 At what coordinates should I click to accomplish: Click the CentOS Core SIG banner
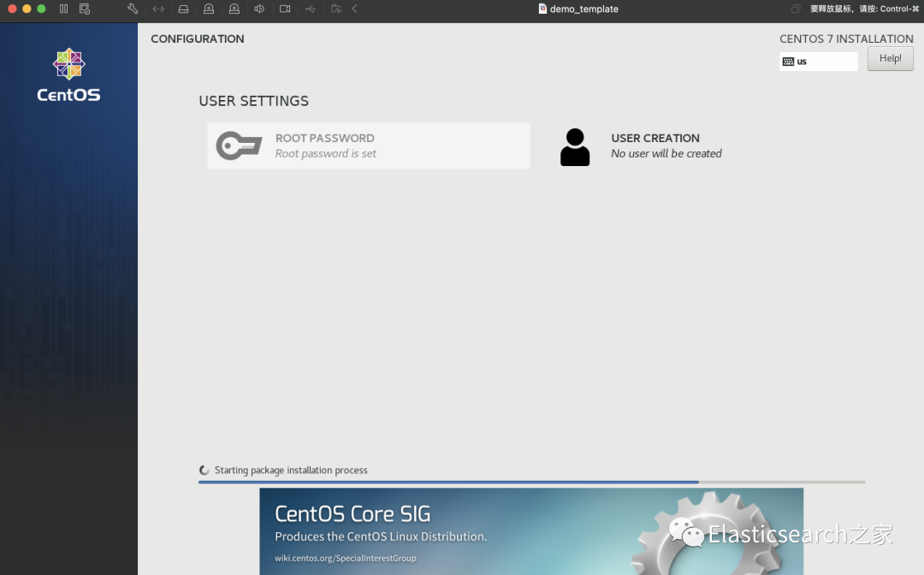pyautogui.click(x=531, y=531)
